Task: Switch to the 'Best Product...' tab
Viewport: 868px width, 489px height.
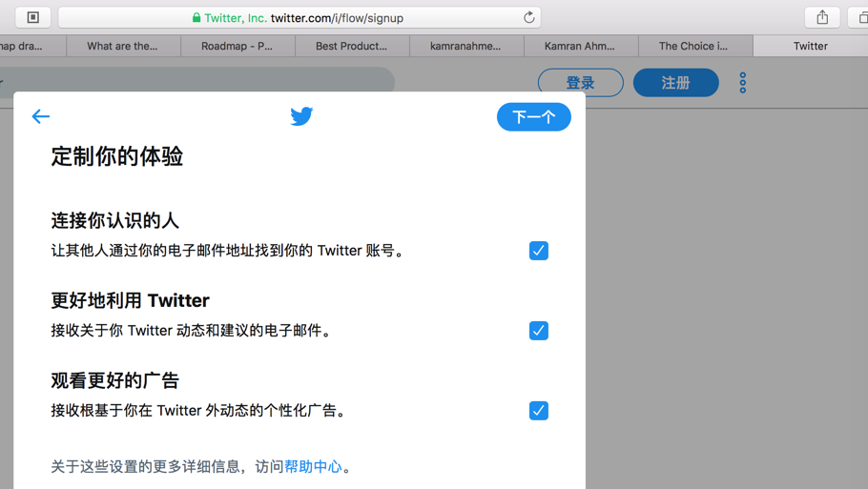Action: click(x=352, y=46)
